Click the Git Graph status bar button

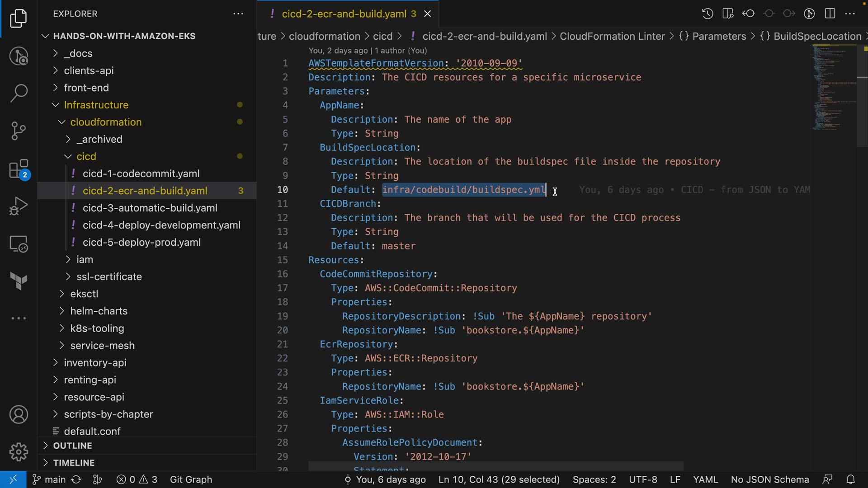[191, 479]
